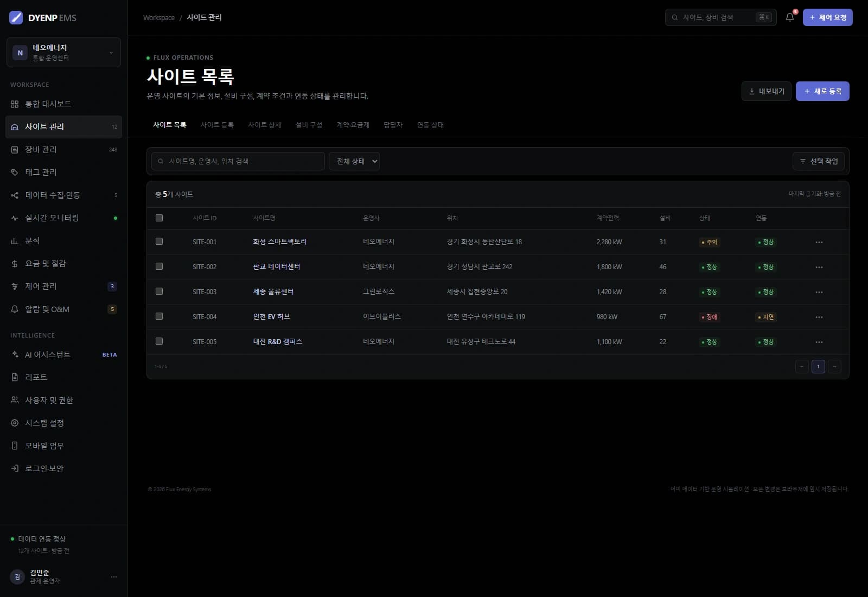Open 태그 관리 in the sidebar
The height and width of the screenshot is (597, 868).
(x=63, y=172)
